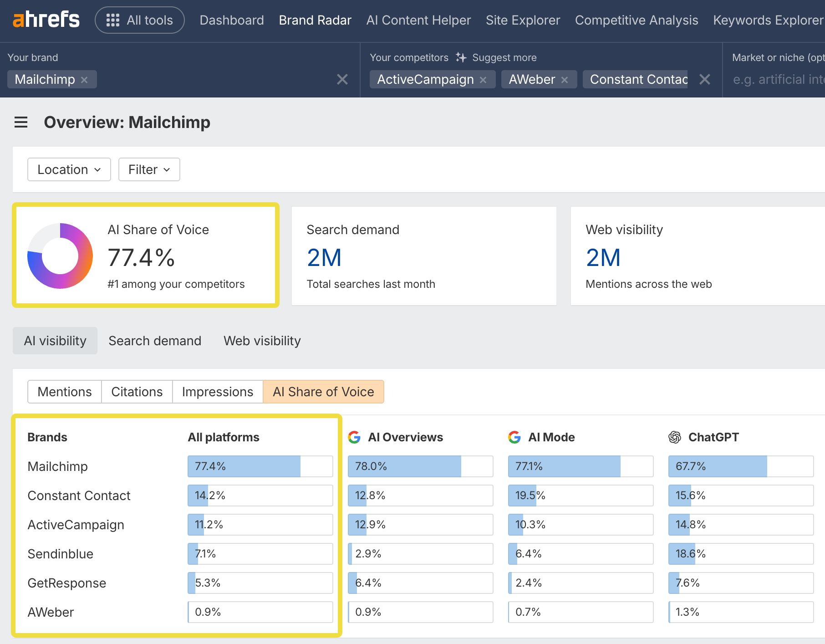Remove ActiveCampaign from competitors
This screenshot has height=644, width=825.
tap(483, 80)
